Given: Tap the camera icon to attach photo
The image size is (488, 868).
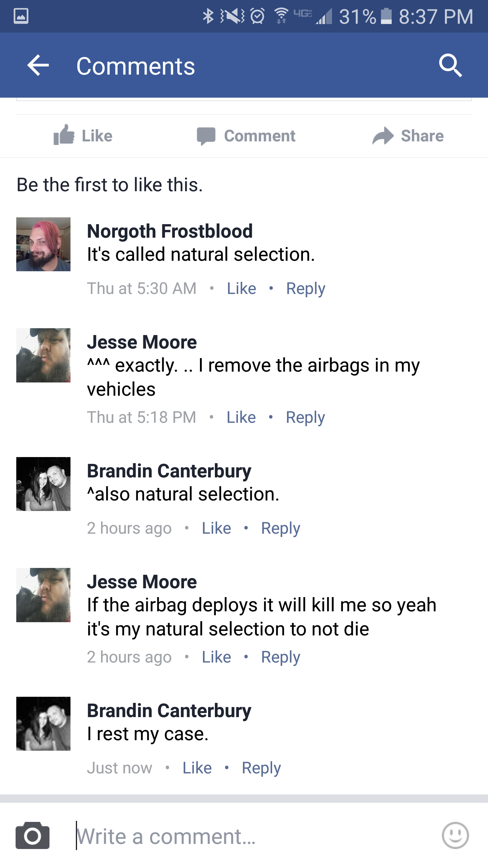Looking at the screenshot, I should click(x=33, y=836).
